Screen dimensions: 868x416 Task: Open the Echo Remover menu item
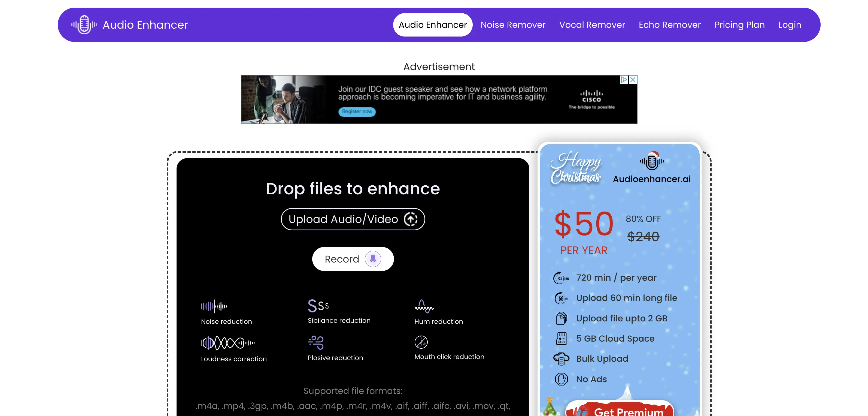click(669, 24)
